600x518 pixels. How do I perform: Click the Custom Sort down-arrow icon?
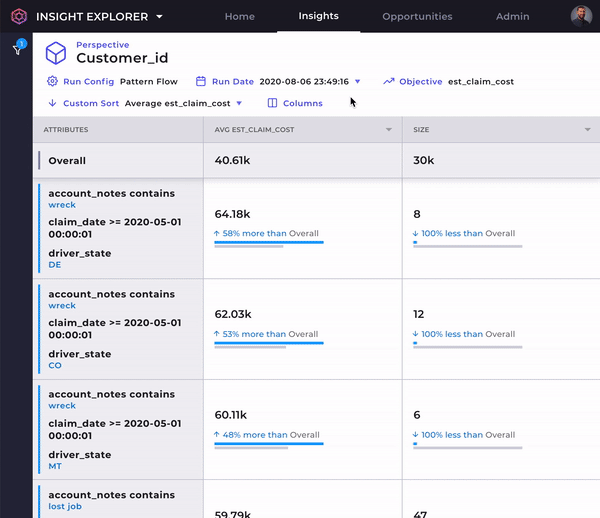pos(52,103)
